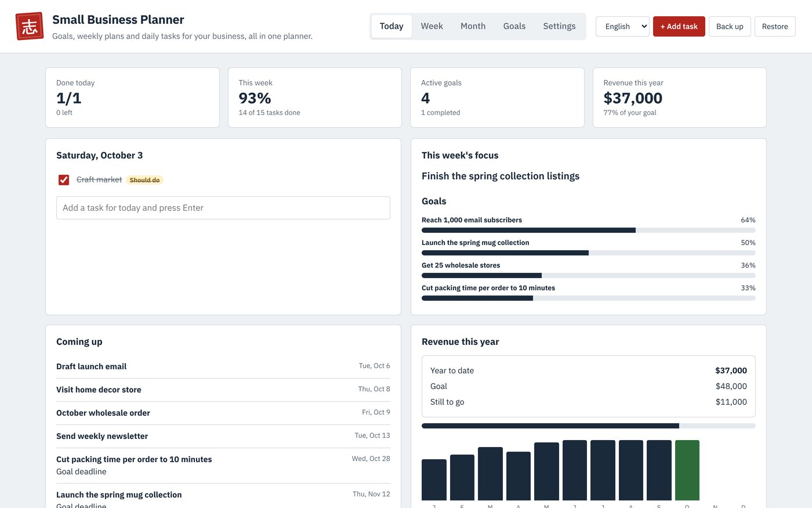Screen dimensions: 812x508
Task: Click the This week 93% stat card
Action: pyautogui.click(x=315, y=98)
